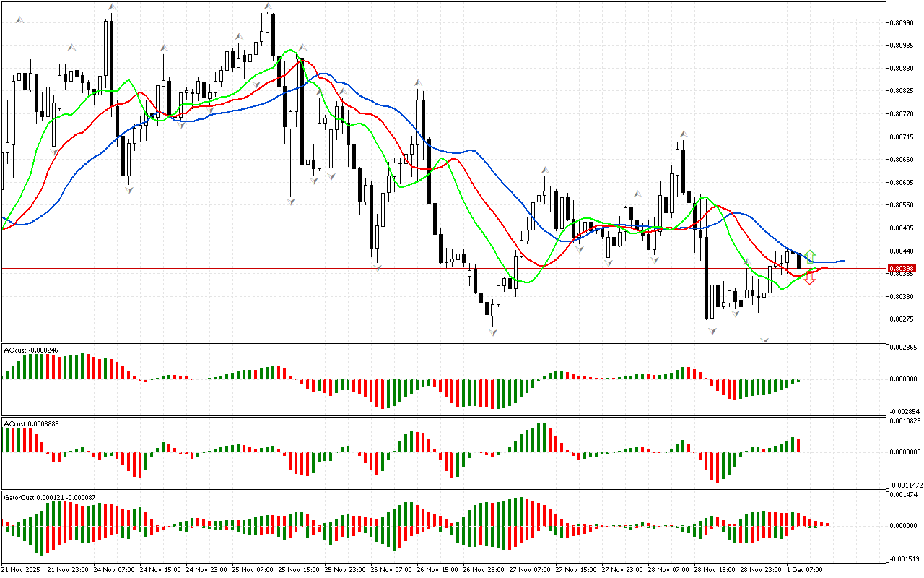This screenshot has height=578, width=924.
Task: Click the up fractal arrow above the 28 Nov 07:00 peak
Action: coord(682,134)
